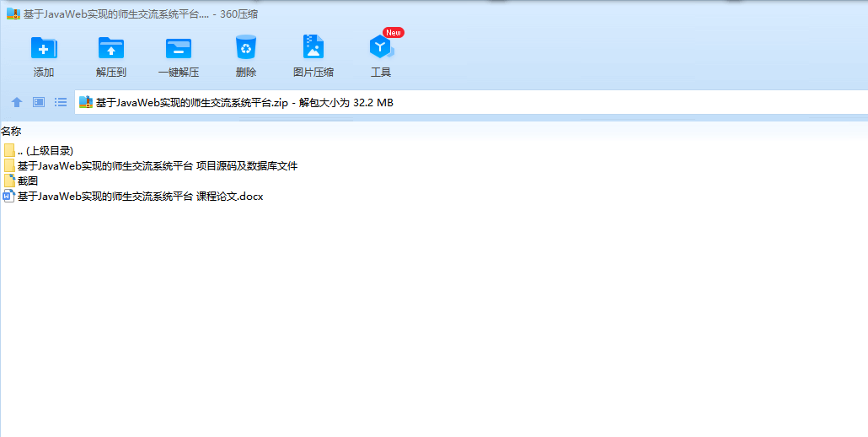
Task: Click the 一键解压 one-click extract icon
Action: (179, 48)
